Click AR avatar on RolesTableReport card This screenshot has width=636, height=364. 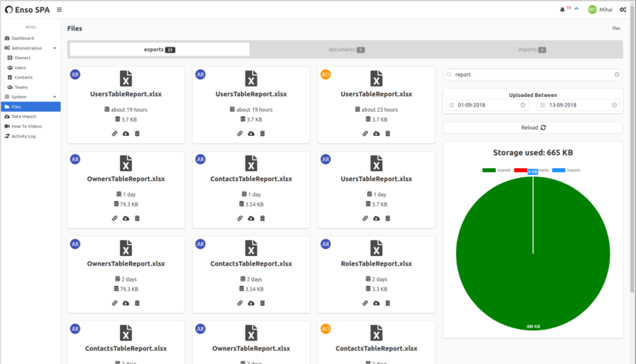tap(326, 244)
